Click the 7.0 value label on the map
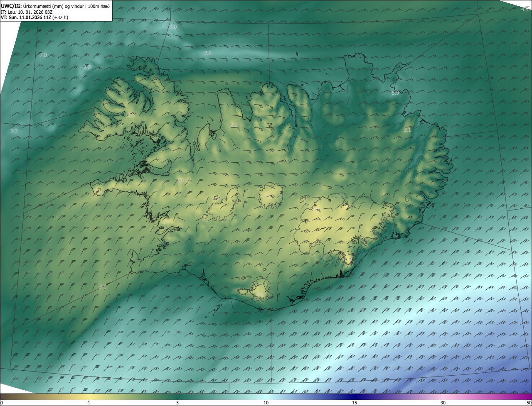This screenshot has width=532, height=406. pyautogui.click(x=43, y=55)
